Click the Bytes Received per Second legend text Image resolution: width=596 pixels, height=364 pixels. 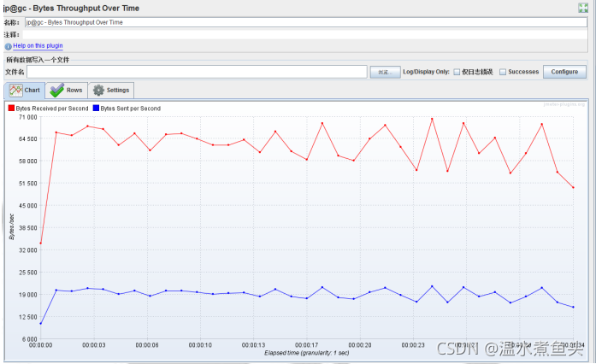point(52,109)
